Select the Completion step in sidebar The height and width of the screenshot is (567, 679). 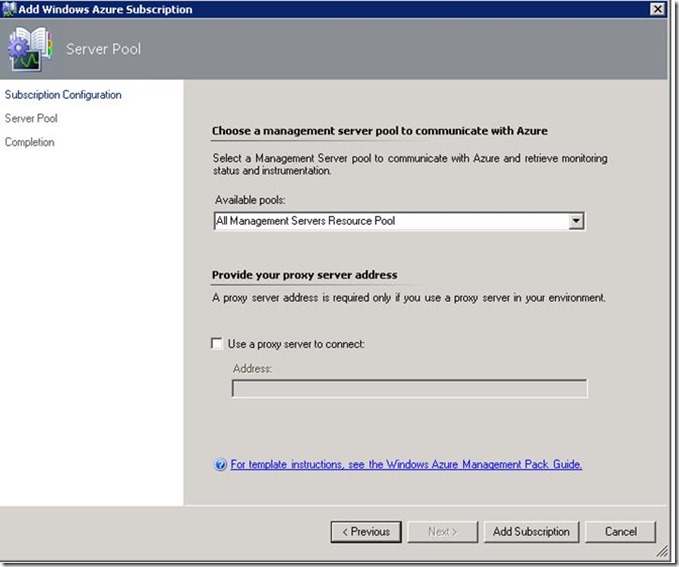click(x=30, y=142)
